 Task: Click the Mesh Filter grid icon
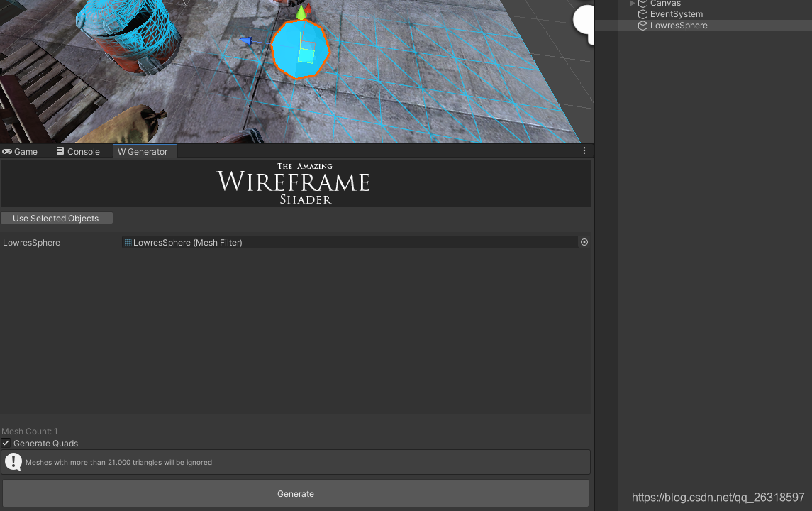(x=128, y=242)
